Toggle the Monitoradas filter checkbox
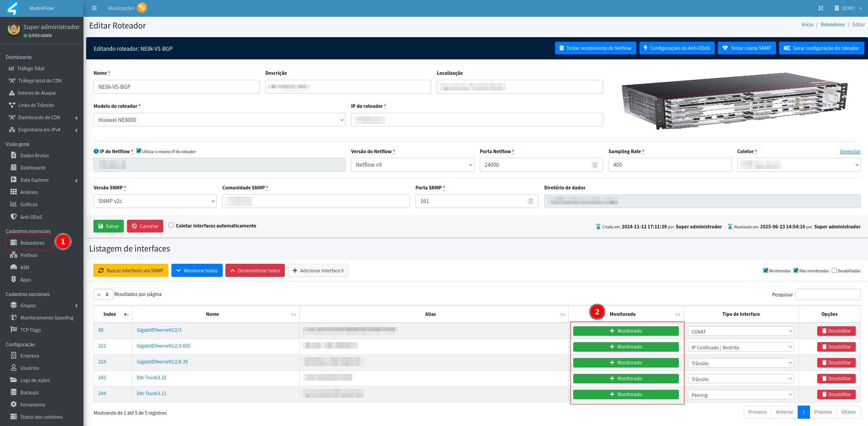Image resolution: width=868 pixels, height=426 pixels. click(766, 271)
